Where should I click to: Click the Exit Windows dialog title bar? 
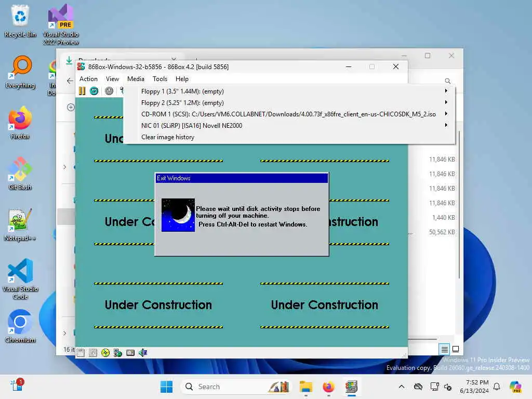pos(242,178)
